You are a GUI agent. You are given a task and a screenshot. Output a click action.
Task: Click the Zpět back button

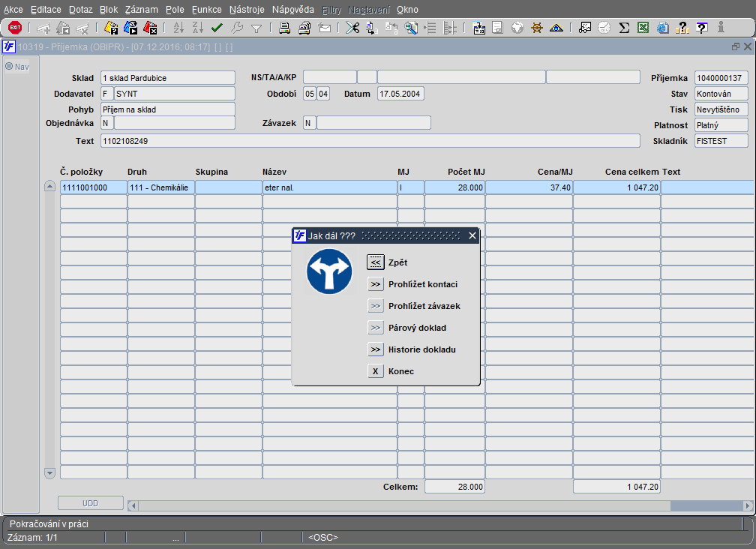(x=376, y=262)
